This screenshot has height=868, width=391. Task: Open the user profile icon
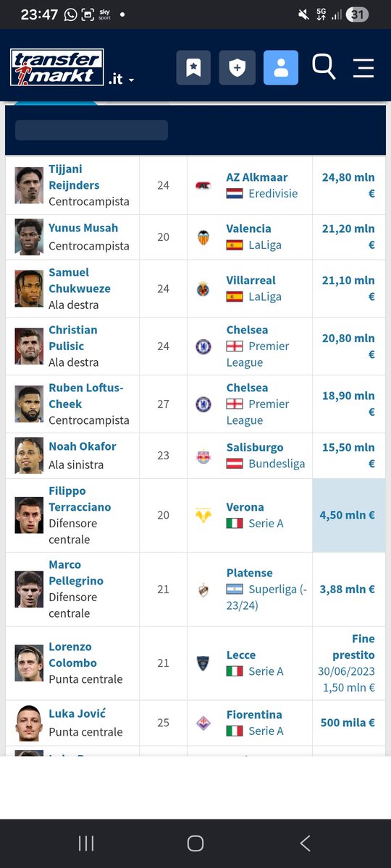point(281,68)
